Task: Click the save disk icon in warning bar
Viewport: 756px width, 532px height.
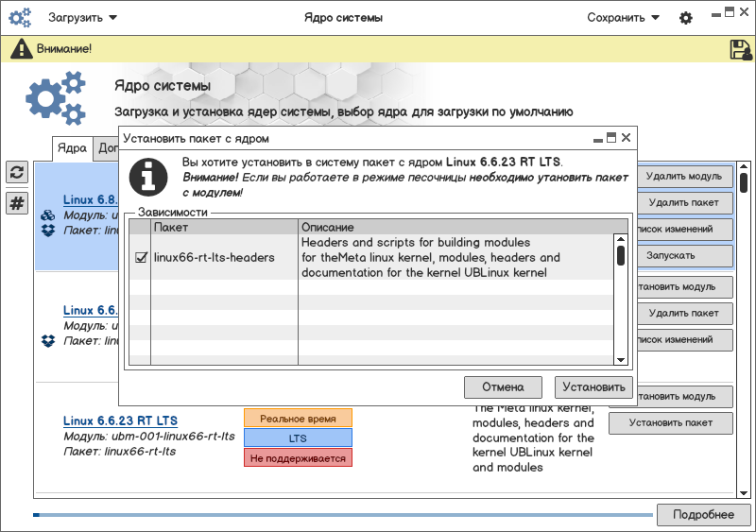Action: (x=740, y=49)
